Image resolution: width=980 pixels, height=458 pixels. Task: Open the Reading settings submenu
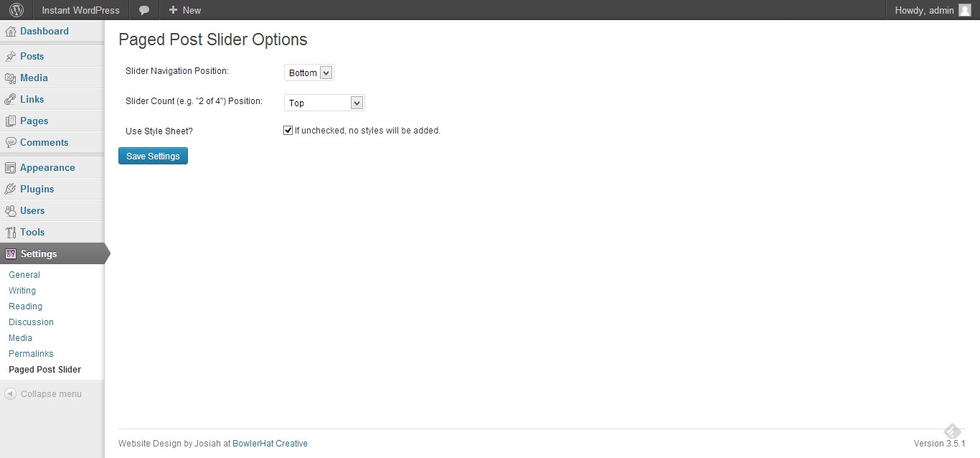click(x=25, y=307)
